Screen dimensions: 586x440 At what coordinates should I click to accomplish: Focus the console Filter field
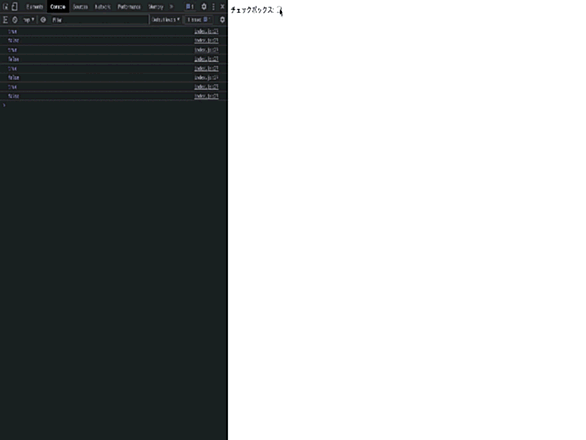(x=99, y=20)
